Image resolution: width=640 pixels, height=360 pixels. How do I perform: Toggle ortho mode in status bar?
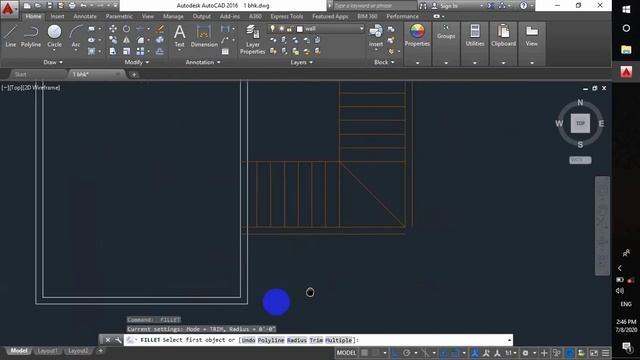395,353
